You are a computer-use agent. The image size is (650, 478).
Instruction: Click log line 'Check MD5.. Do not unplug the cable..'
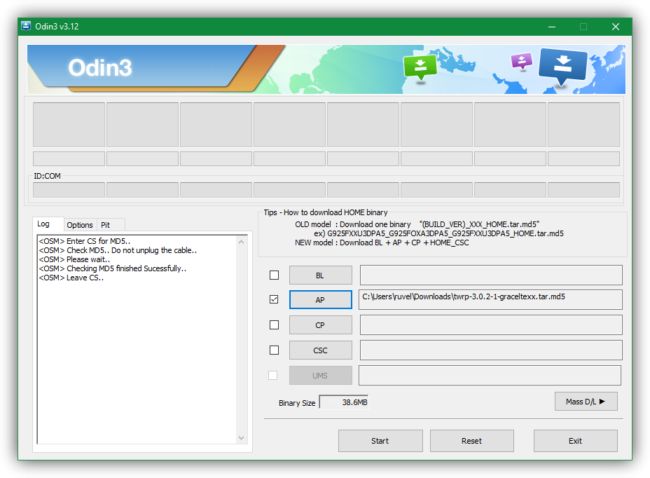point(118,250)
